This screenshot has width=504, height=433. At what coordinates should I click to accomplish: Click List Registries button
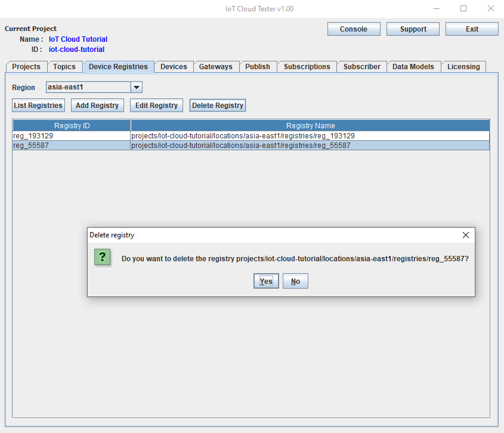pyautogui.click(x=38, y=106)
